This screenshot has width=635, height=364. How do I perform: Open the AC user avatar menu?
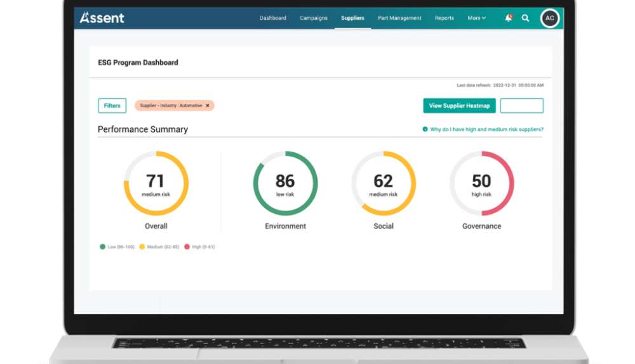point(550,18)
